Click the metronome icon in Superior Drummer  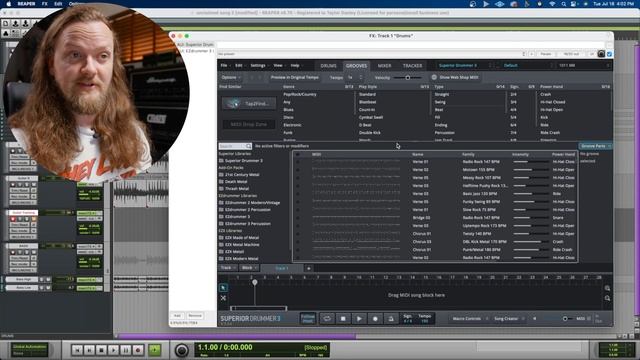[x=391, y=318]
